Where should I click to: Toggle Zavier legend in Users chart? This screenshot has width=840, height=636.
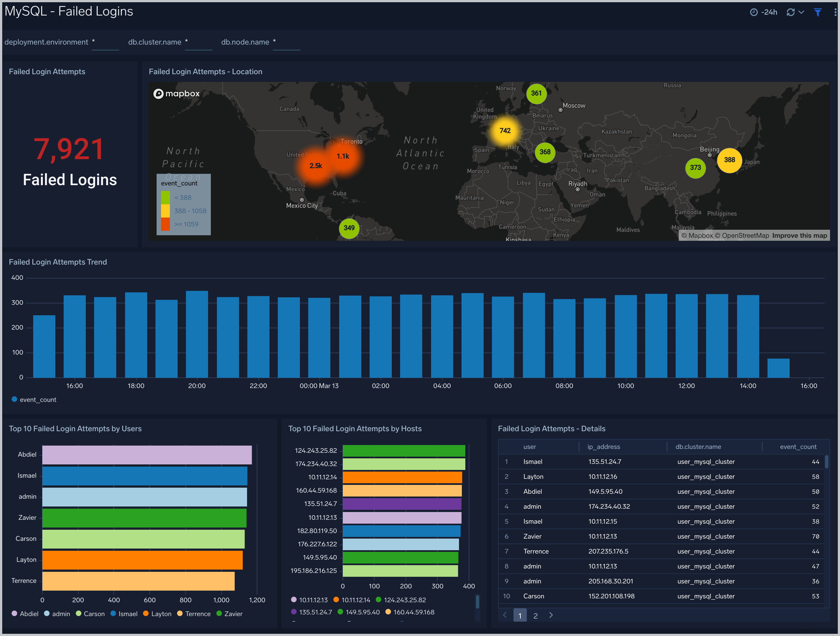(229, 614)
